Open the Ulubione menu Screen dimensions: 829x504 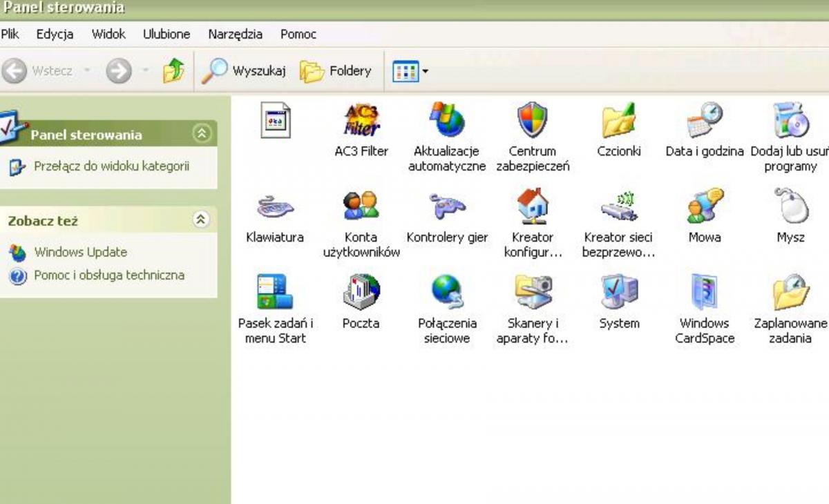tap(166, 34)
